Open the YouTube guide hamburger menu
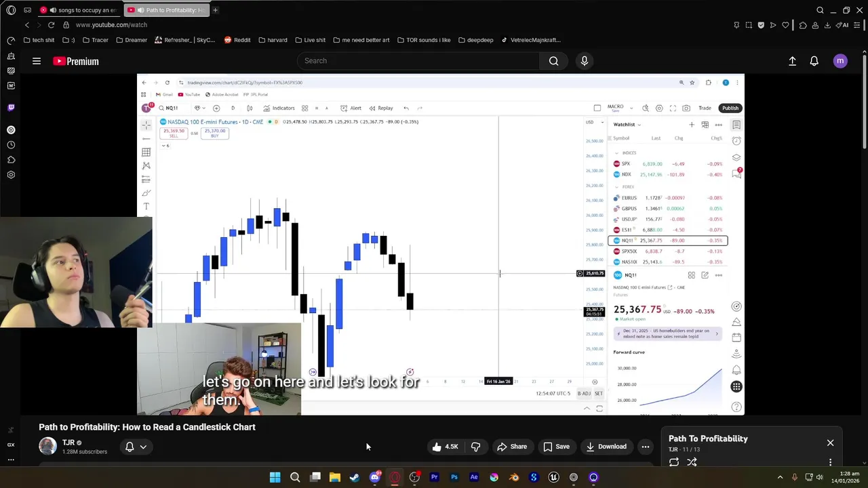The height and width of the screenshot is (488, 868). point(37,61)
